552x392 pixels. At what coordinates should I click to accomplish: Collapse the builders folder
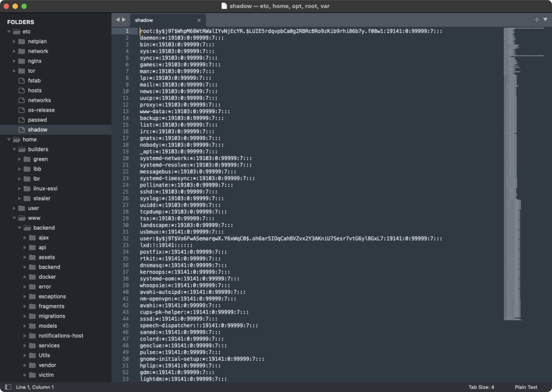[13, 149]
